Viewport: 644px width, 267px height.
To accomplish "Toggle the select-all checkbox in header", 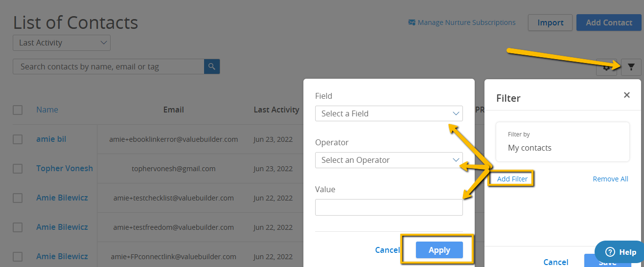I will (18, 110).
